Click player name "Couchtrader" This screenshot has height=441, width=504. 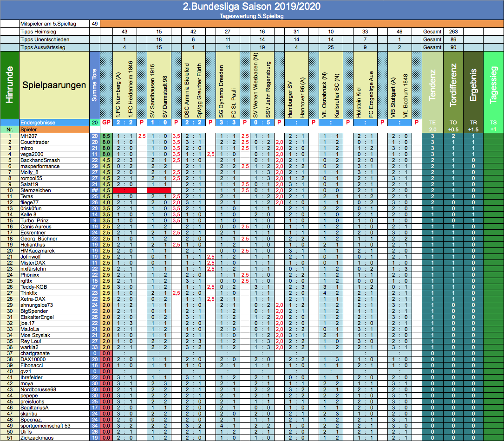(x=35, y=143)
